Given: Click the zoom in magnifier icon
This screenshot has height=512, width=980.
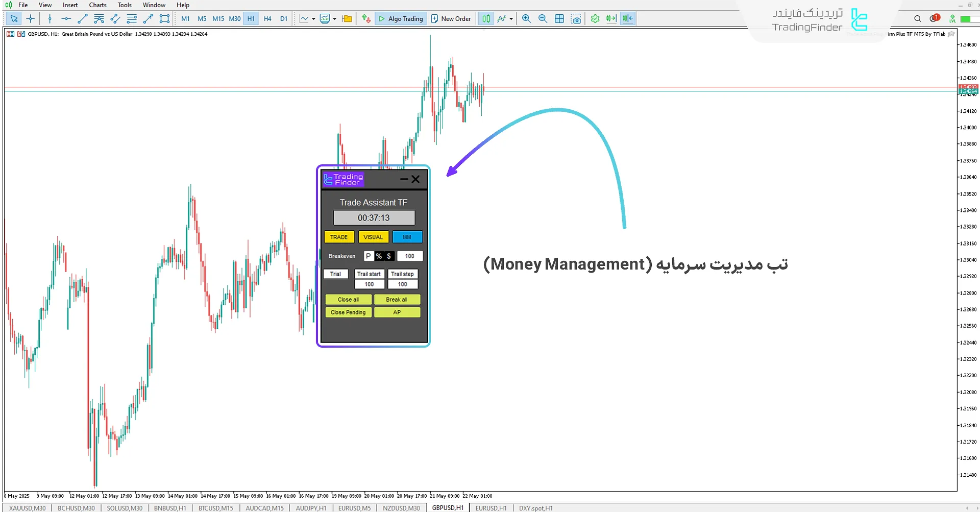Looking at the screenshot, I should (x=526, y=19).
